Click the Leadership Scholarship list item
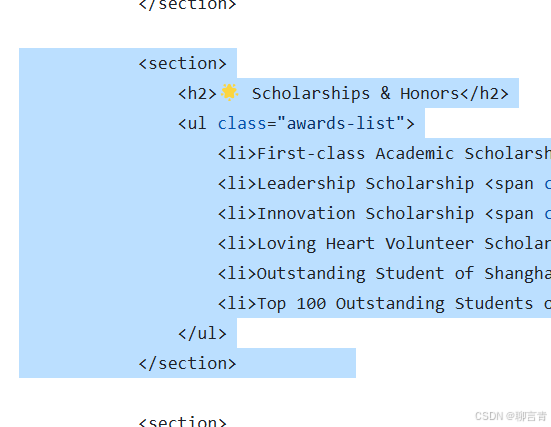Screen dimensions: 551x427 tap(384, 183)
